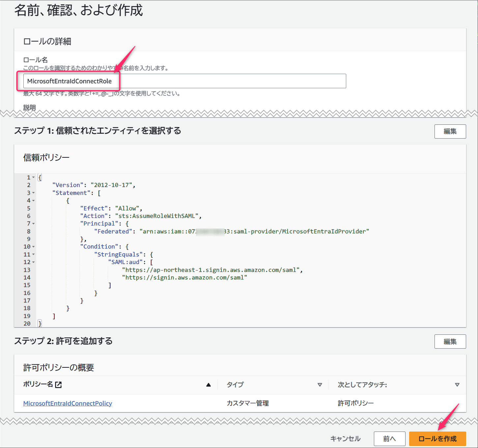478x448 pixels.
Task: Click the タイプ column header
Action: pos(235,384)
